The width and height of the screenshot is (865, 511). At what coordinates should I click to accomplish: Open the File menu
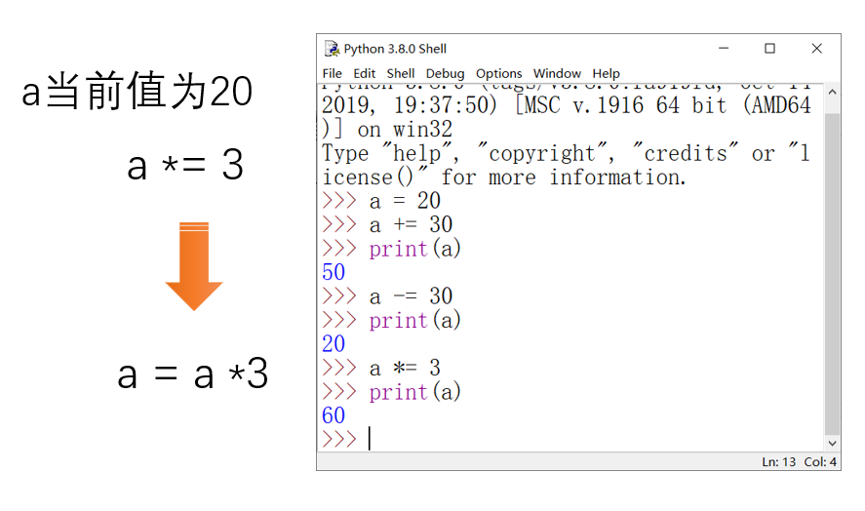pos(332,73)
